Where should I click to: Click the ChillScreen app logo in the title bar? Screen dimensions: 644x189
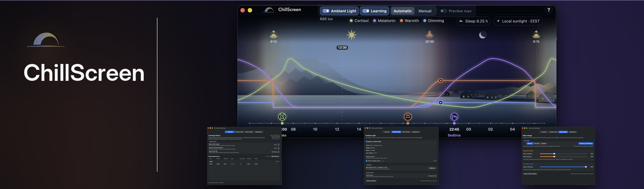pos(269,10)
